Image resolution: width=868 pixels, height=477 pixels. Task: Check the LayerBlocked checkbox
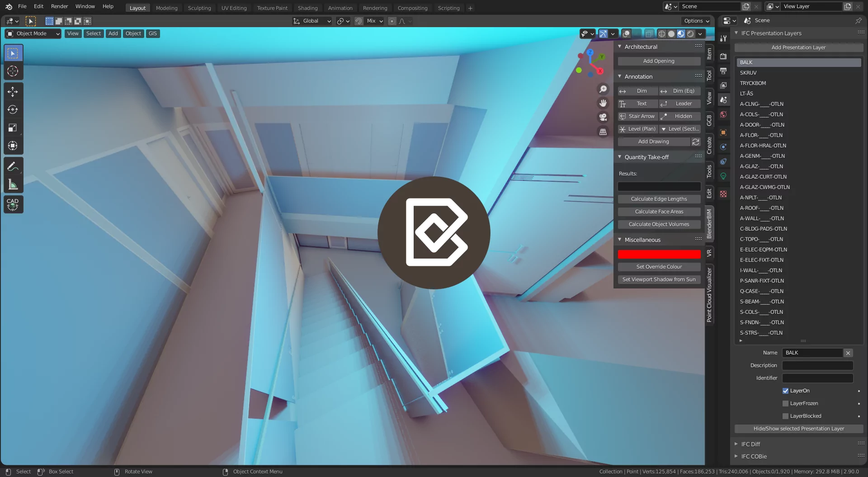pos(785,416)
